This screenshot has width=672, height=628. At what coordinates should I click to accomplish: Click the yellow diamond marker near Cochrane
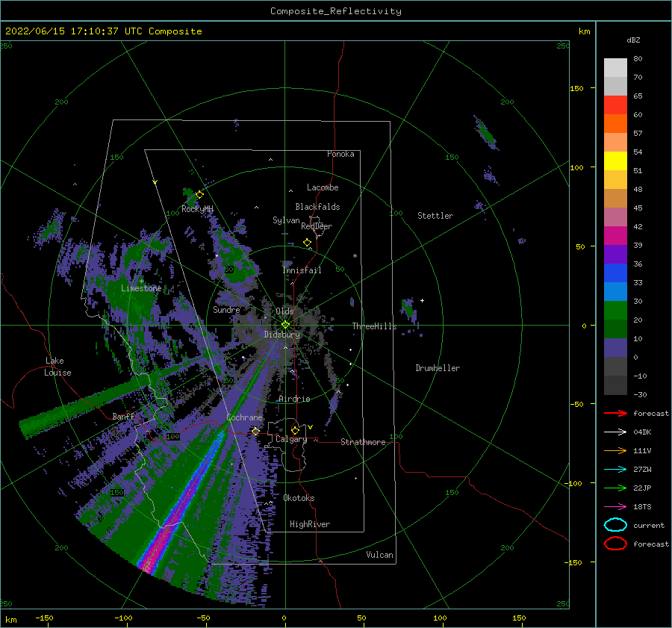pos(255,431)
